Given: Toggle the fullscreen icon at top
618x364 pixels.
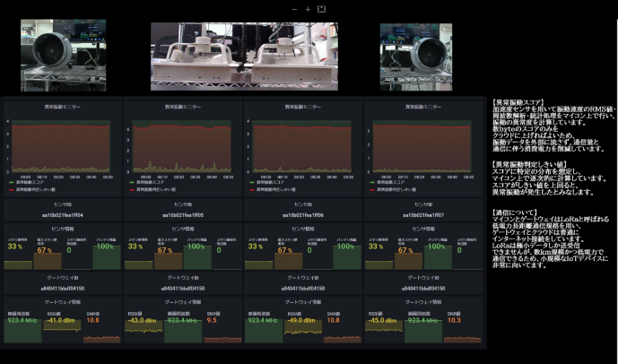Looking at the screenshot, I should (x=321, y=8).
